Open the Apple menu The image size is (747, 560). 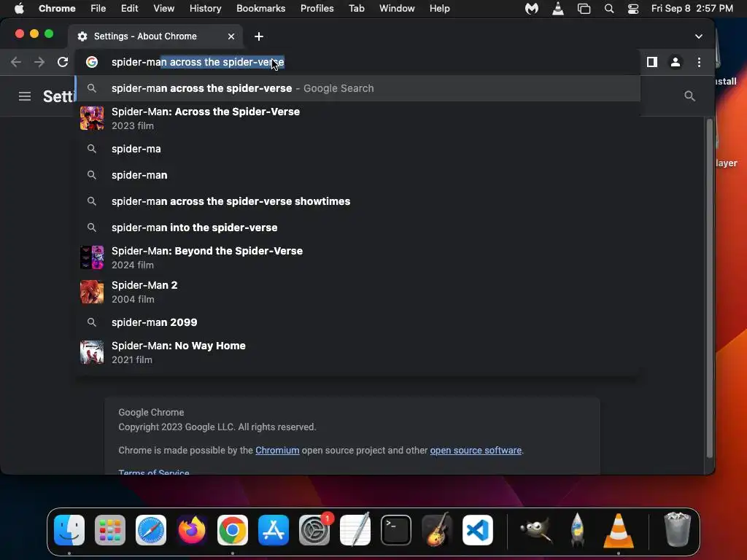pos(19,8)
